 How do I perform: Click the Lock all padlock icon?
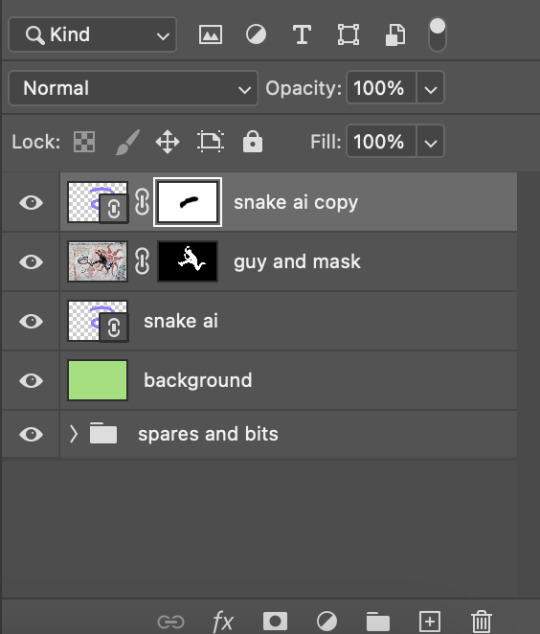[x=253, y=141]
